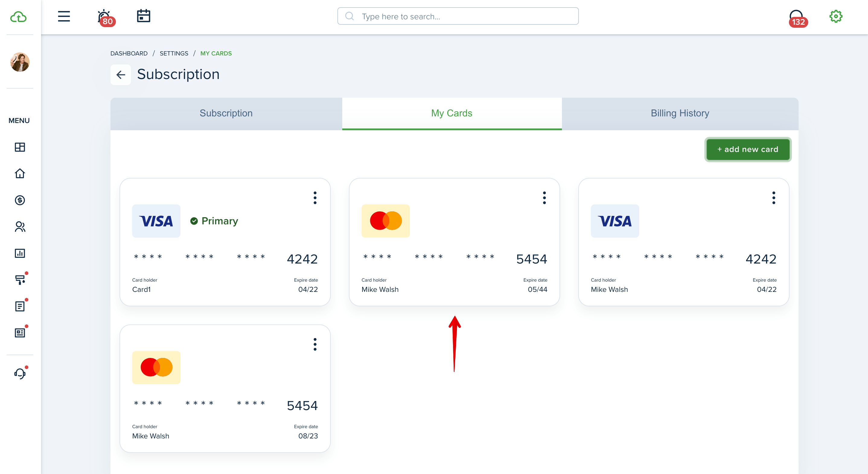Open the alarm notifications with 80 badge
868x474 pixels.
pos(105,17)
